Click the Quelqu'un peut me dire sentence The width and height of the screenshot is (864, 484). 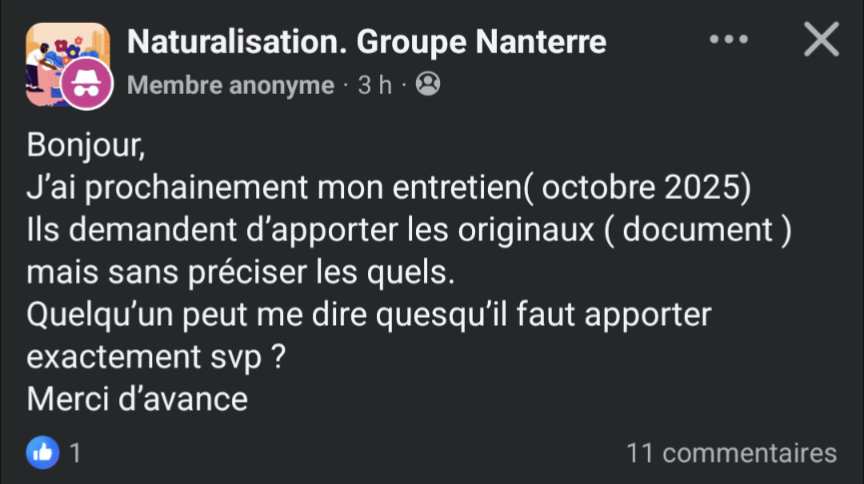coord(368,315)
